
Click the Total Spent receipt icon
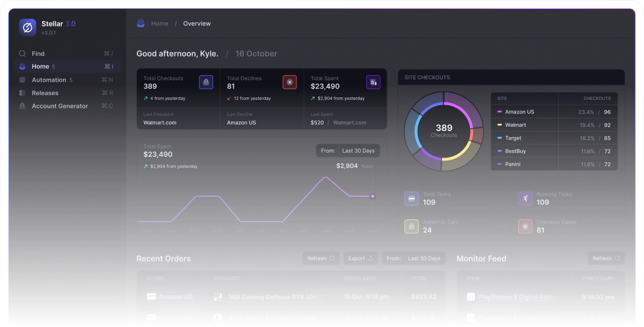click(373, 82)
